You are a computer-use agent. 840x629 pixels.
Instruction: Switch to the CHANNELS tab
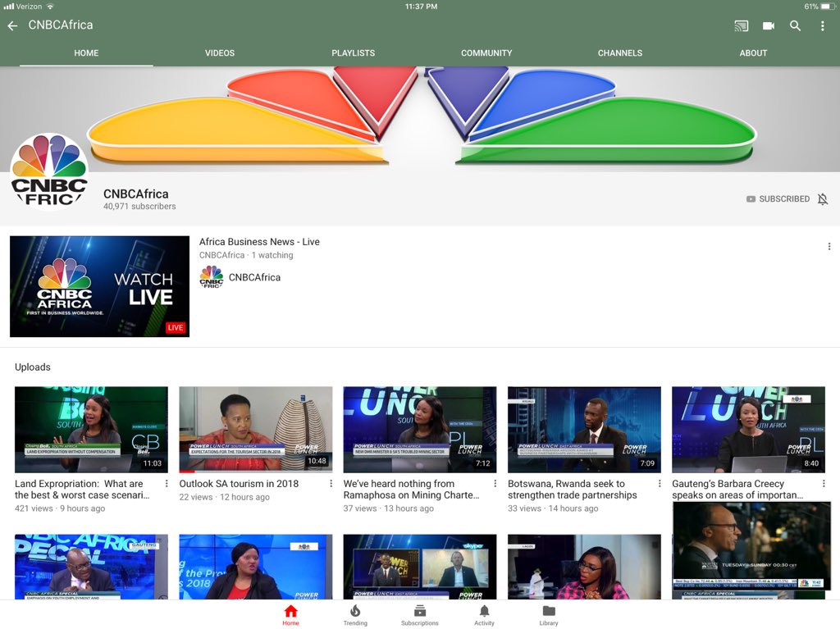pos(620,53)
